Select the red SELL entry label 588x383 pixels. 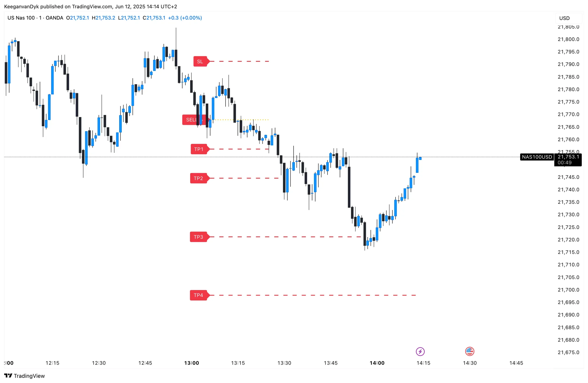(x=192, y=120)
